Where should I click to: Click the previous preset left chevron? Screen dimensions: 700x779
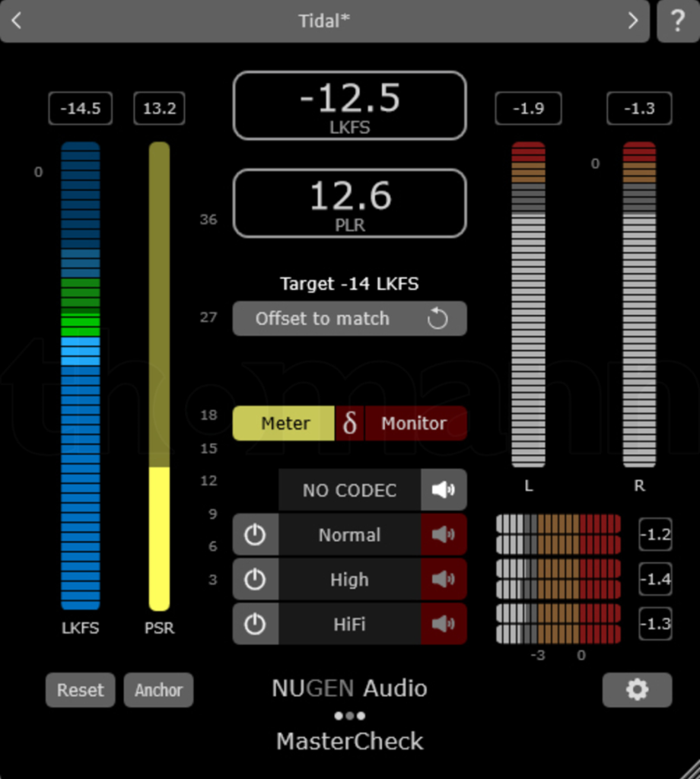pos(17,21)
